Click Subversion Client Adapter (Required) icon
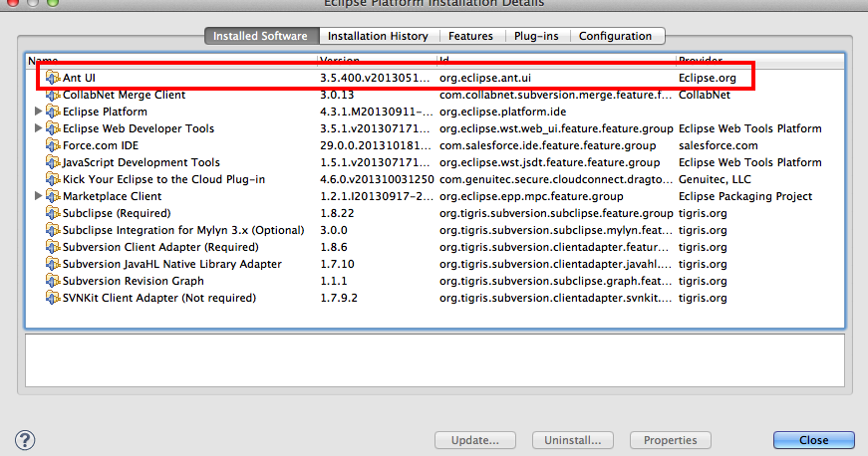868x456 pixels. coord(53,247)
